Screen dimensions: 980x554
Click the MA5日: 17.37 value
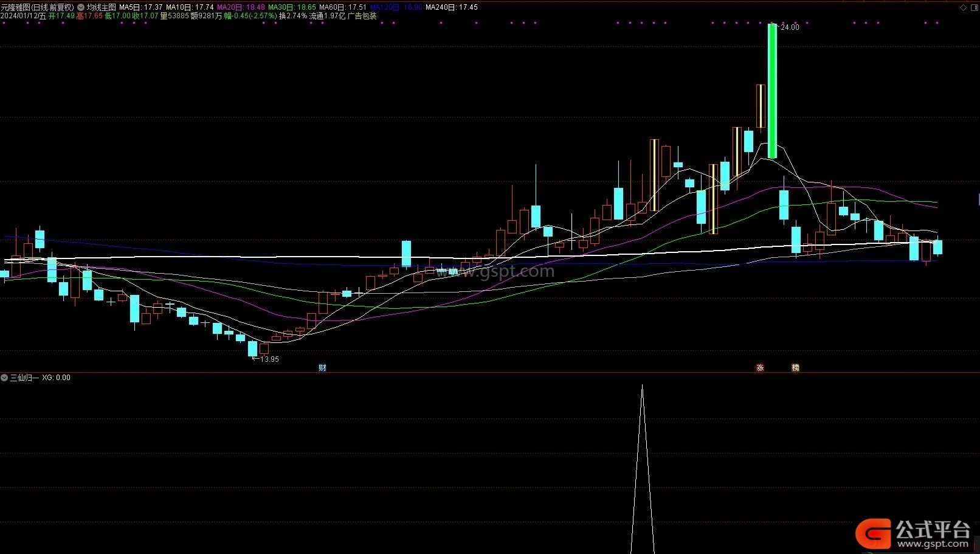141,7
